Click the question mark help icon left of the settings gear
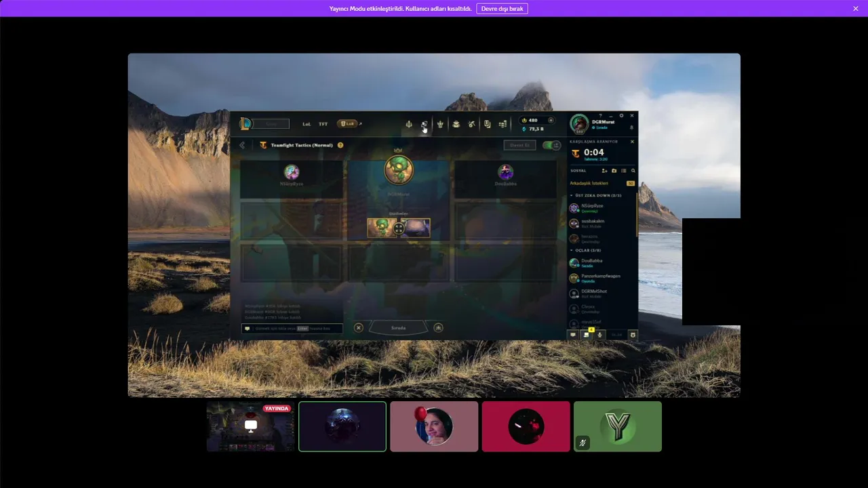 tap(601, 116)
